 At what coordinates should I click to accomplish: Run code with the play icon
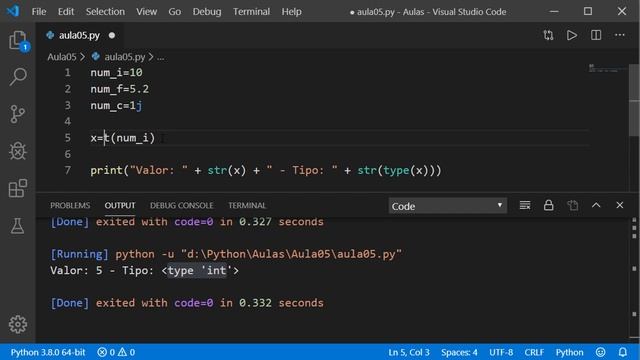tap(572, 36)
